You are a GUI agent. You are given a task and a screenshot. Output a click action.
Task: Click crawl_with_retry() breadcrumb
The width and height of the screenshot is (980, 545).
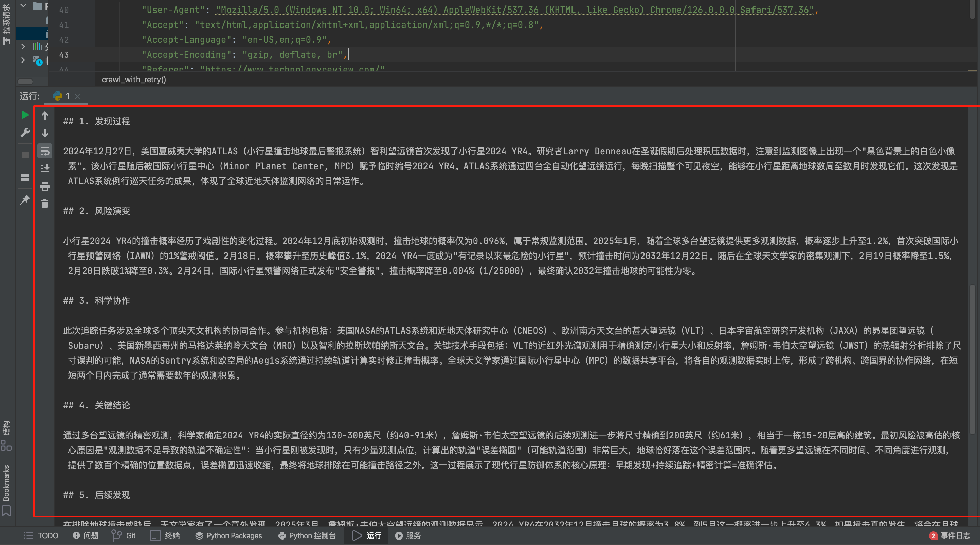click(x=134, y=80)
